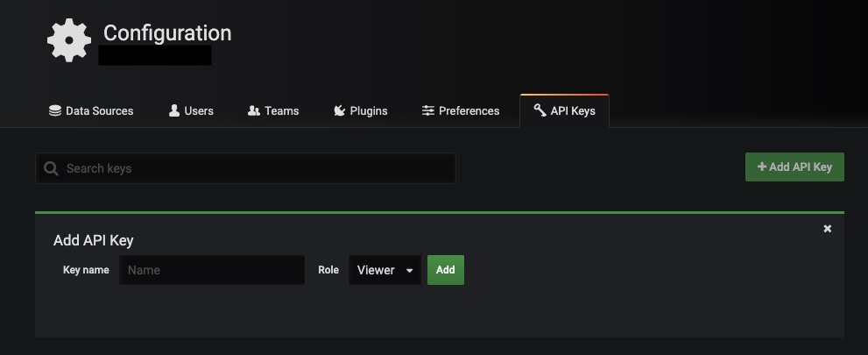Viewport: 868px width, 355px height.
Task: Click the key icon beside API Keys
Action: coord(540,111)
